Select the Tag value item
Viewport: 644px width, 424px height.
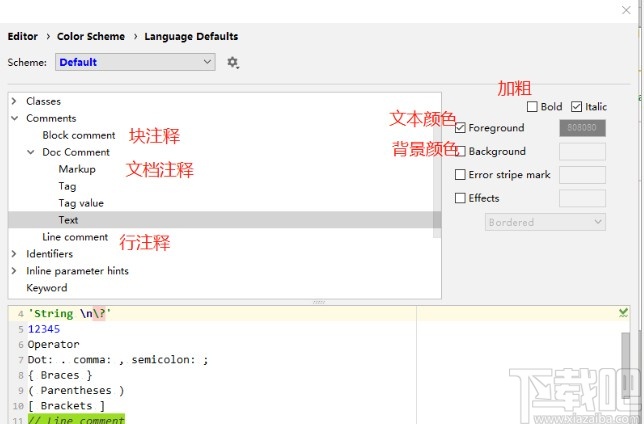pos(81,203)
